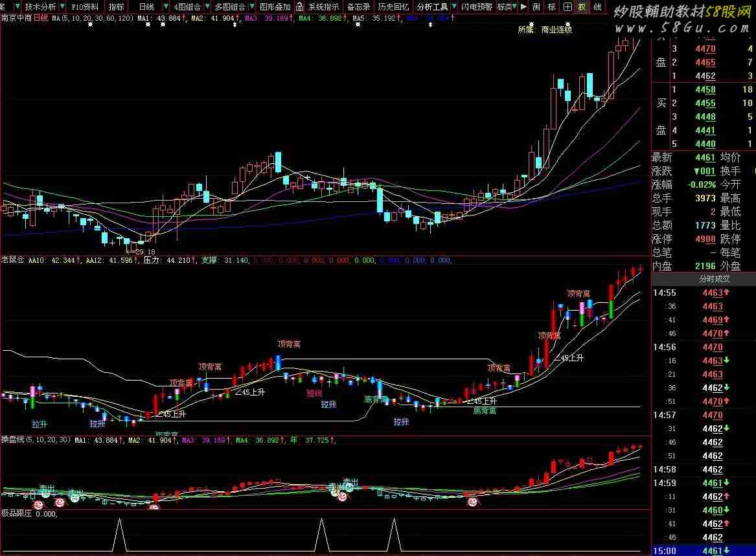Viewport: 756px width, 556px height.
Task: Click the sell level 1 price 4462
Action: [x=705, y=76]
